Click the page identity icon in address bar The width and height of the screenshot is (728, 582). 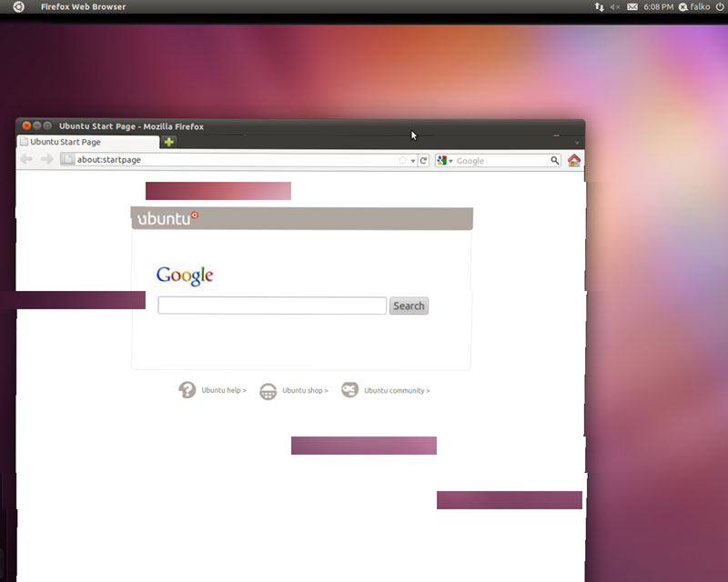67,159
